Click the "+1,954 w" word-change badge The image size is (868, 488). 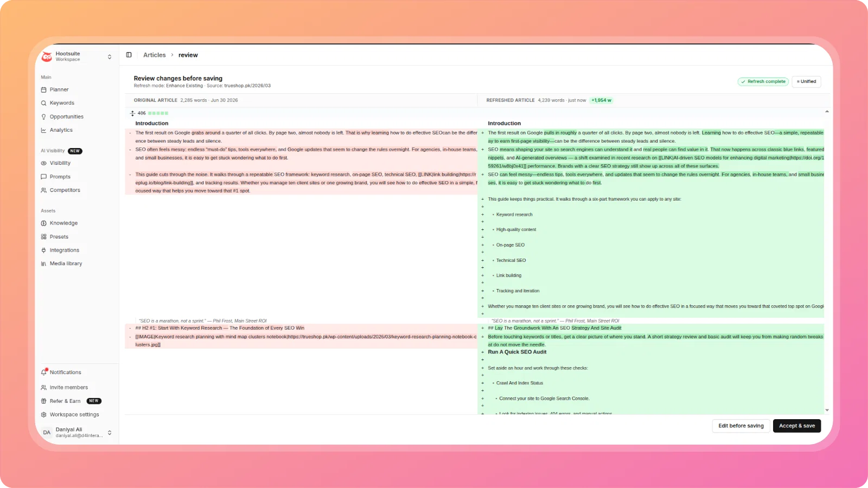click(601, 100)
